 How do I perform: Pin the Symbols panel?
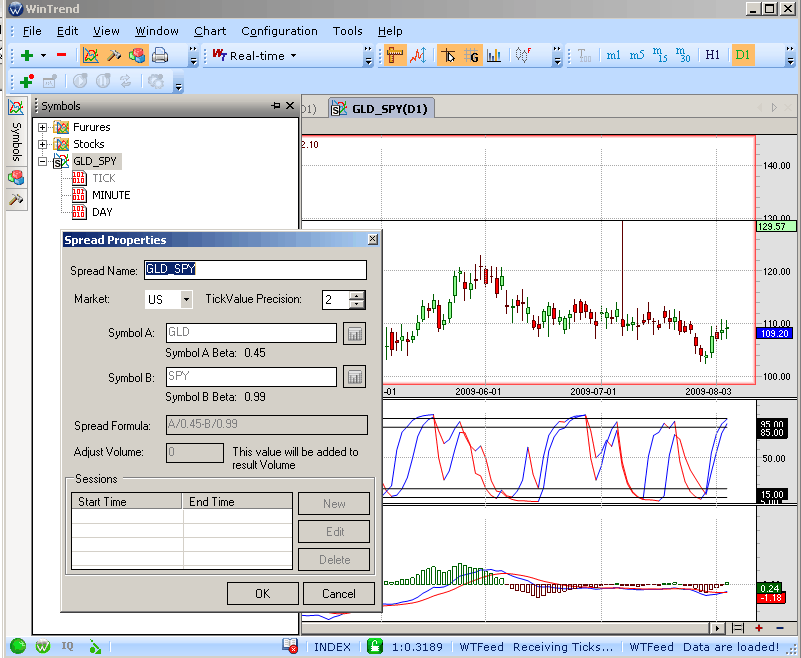(x=276, y=106)
